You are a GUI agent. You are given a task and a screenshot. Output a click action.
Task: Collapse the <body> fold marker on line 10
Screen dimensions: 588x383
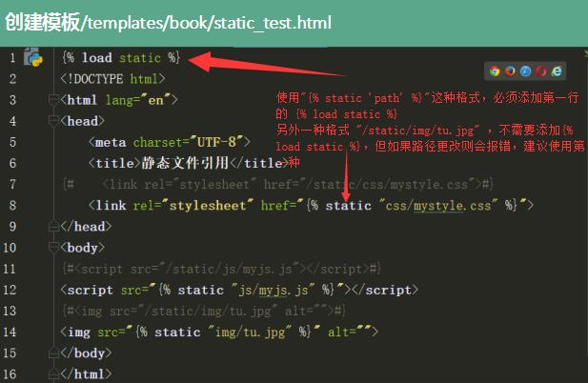pyautogui.click(x=53, y=248)
